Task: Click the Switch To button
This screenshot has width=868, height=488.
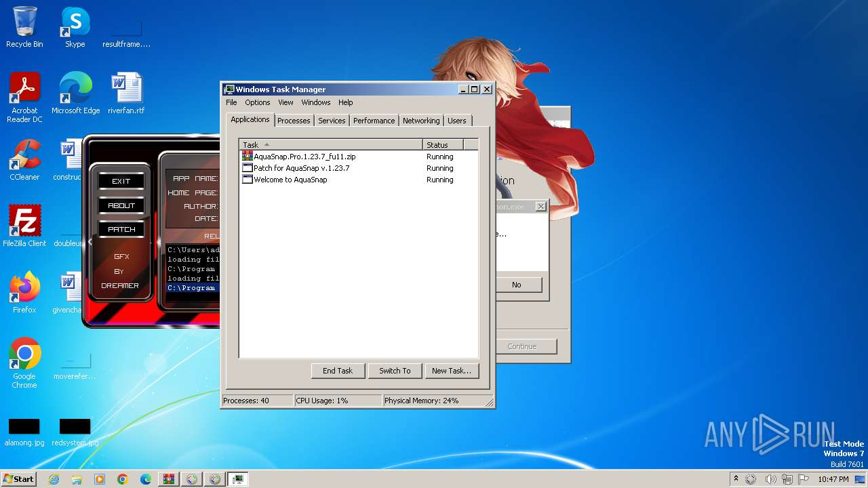Action: coord(395,371)
